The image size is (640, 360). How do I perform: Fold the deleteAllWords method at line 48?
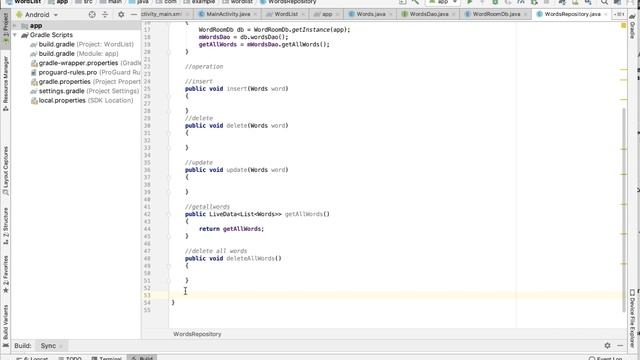coord(169,266)
